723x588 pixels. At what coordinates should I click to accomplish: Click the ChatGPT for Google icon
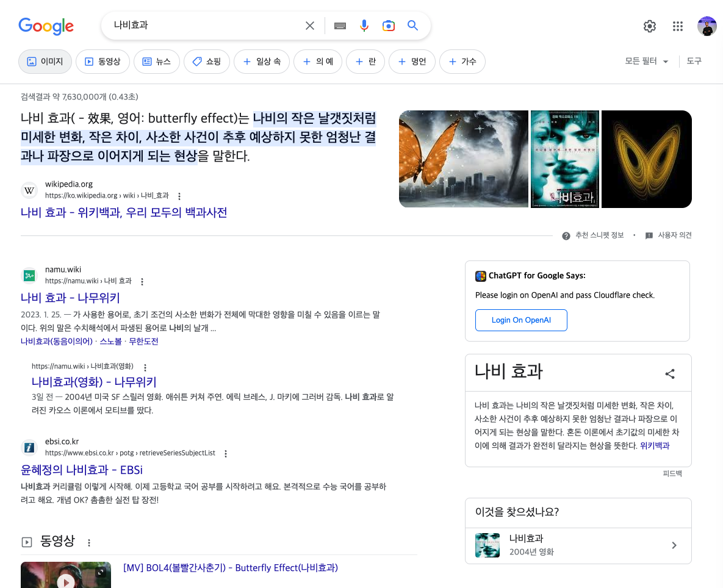pos(480,276)
